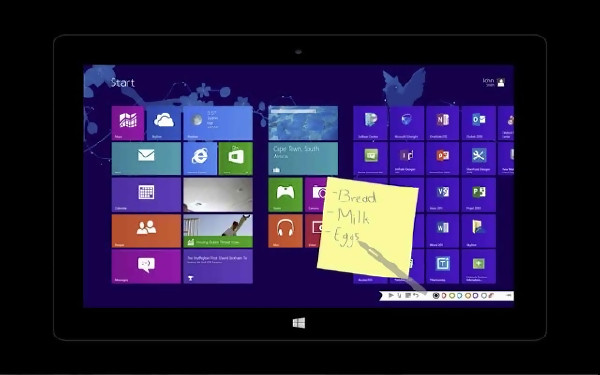
Task: Open the Messaging chat tile
Action: pos(146,266)
